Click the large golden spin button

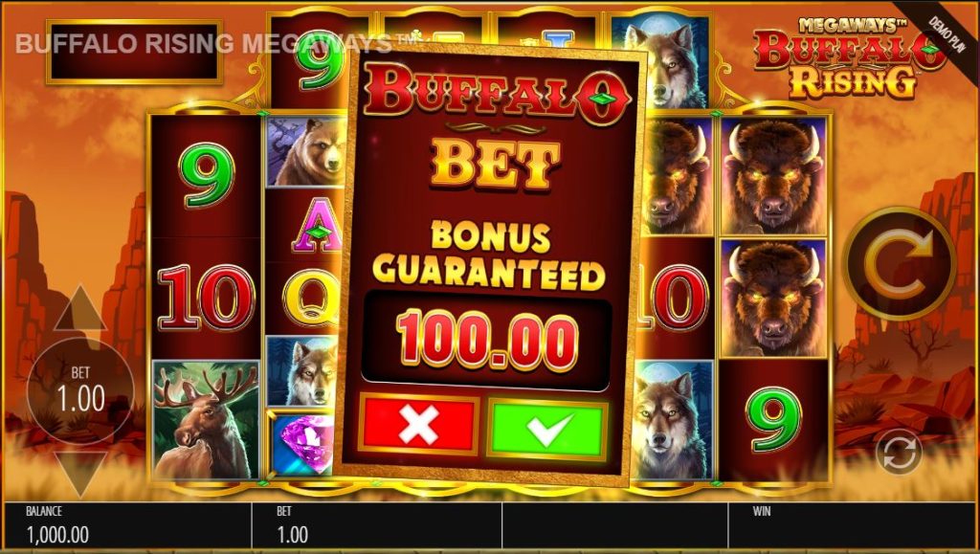tap(899, 263)
